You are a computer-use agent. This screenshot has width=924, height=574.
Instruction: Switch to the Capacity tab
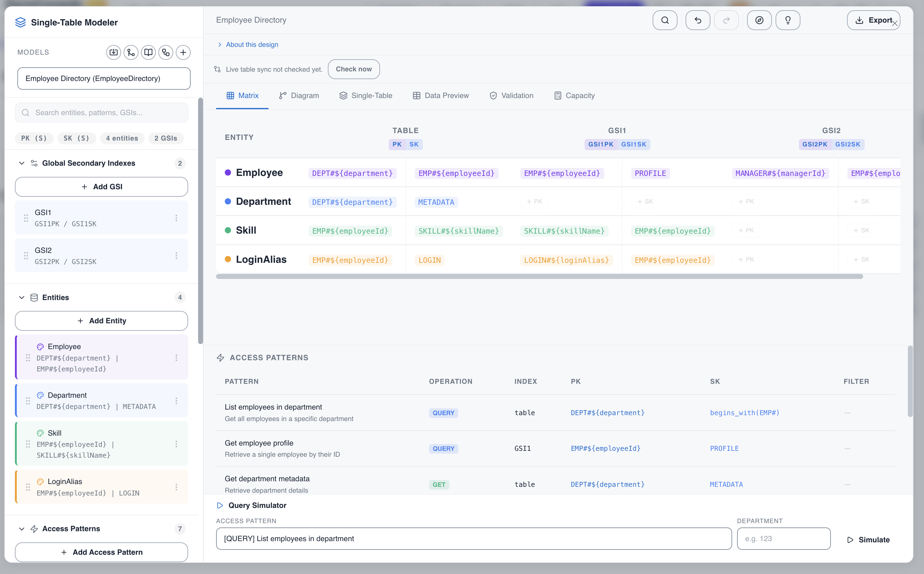click(574, 96)
